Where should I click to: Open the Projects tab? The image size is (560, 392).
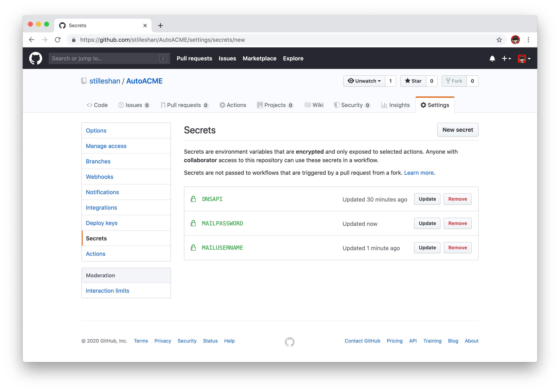coord(275,105)
